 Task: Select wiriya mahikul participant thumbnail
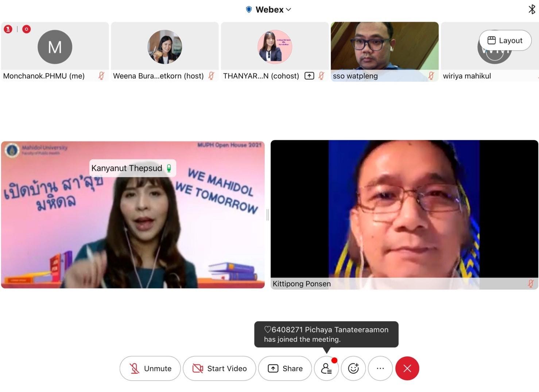tap(490, 51)
